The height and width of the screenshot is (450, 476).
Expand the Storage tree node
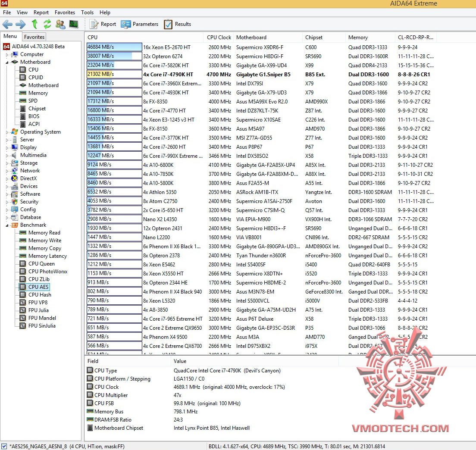(x=7, y=163)
